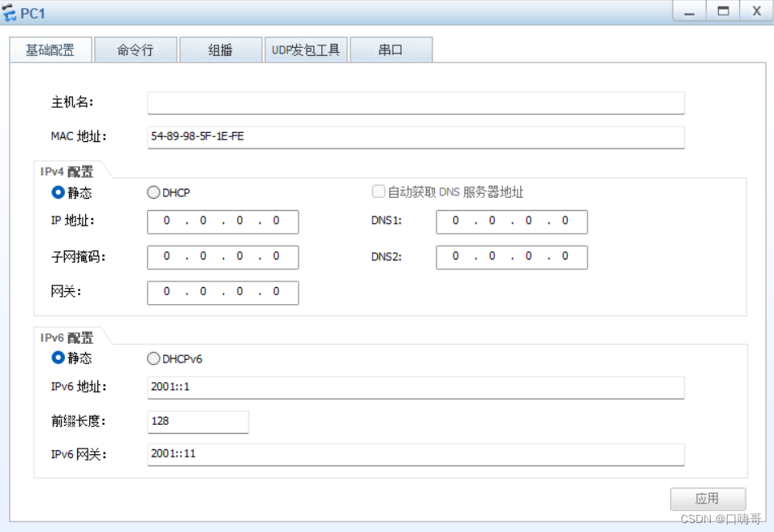Click the IP 地址 input box
Screen dimensions: 774x532
(x=222, y=221)
